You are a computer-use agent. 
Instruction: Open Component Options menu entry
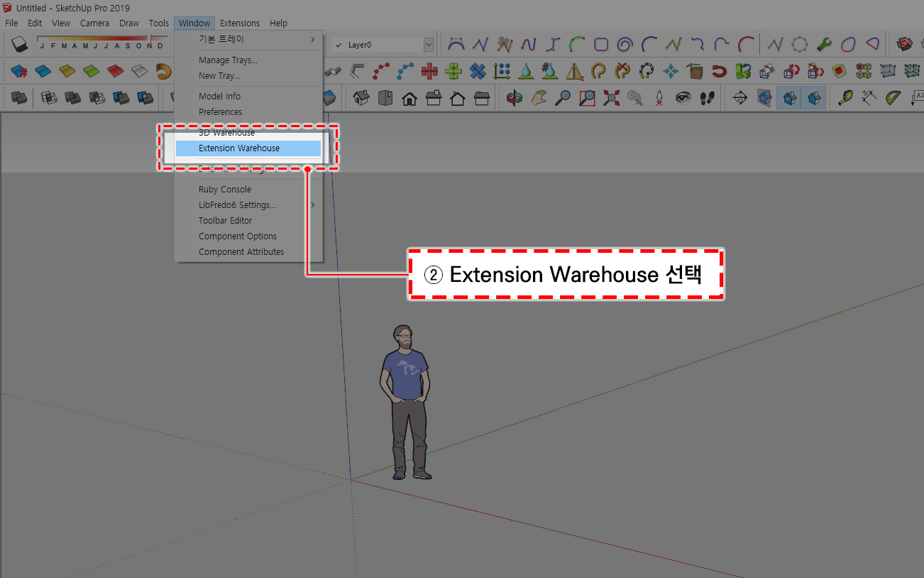[x=249, y=236]
